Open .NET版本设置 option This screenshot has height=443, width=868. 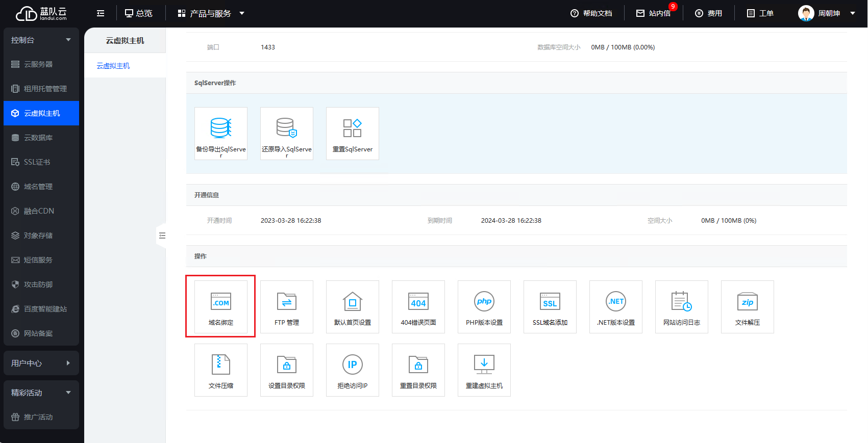point(615,306)
